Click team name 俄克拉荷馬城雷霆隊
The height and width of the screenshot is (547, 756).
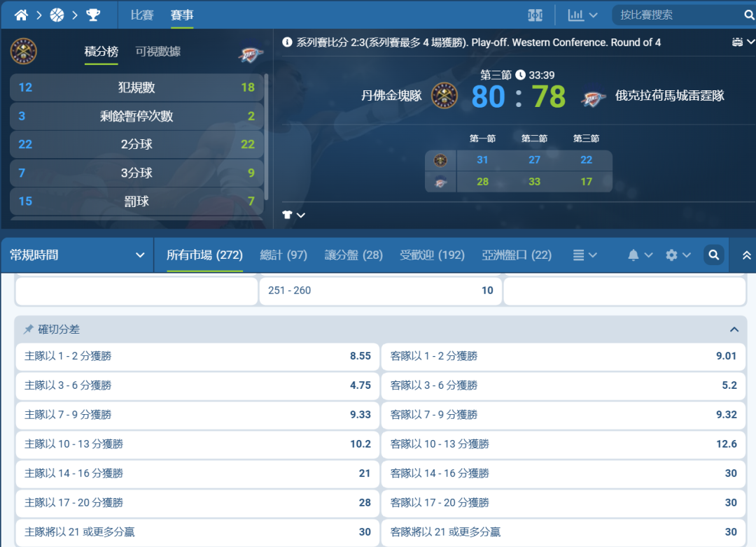point(670,95)
